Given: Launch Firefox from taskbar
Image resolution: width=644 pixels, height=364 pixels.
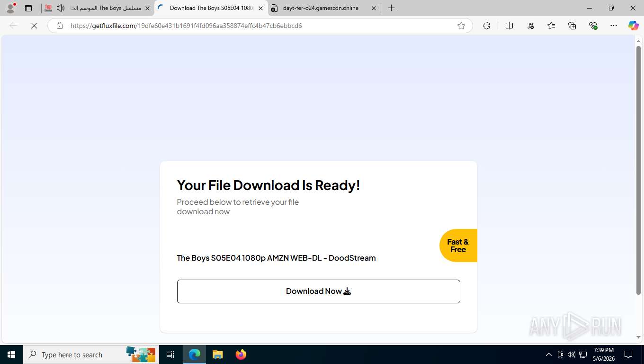Looking at the screenshot, I should [x=241, y=355].
